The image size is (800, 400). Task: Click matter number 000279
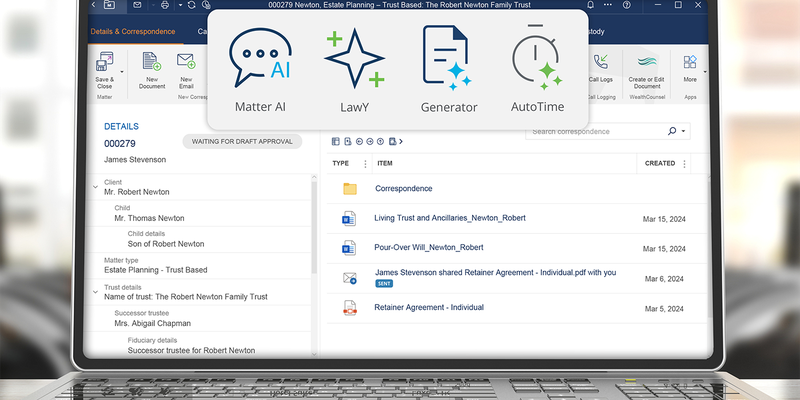point(120,144)
